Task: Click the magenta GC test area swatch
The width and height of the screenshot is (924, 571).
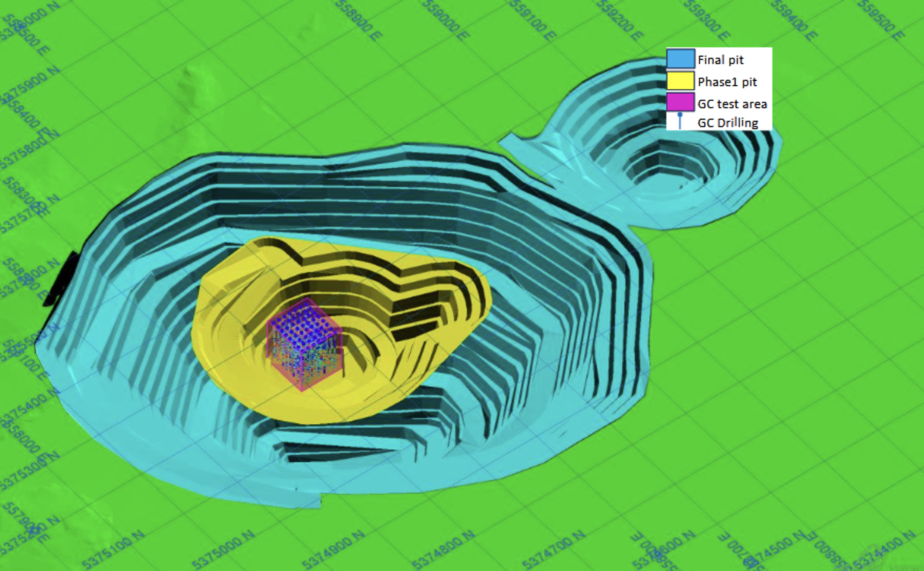Action: [x=680, y=102]
